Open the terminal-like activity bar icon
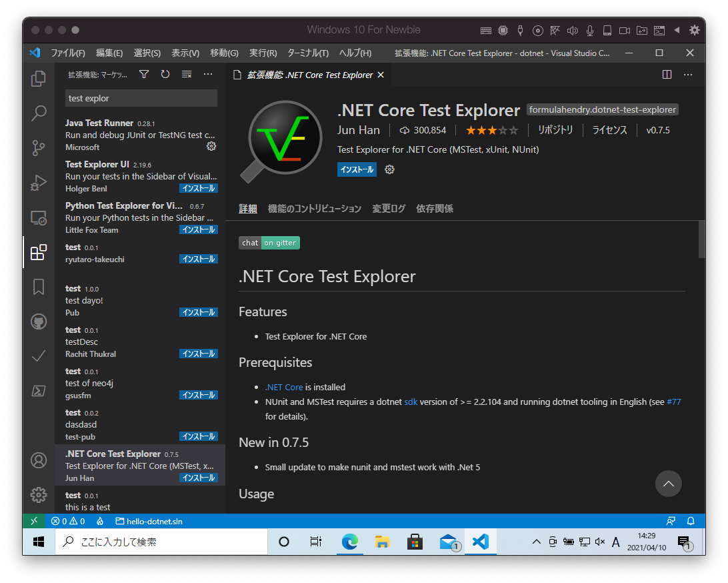Image resolution: width=728 pixels, height=583 pixels. (39, 391)
